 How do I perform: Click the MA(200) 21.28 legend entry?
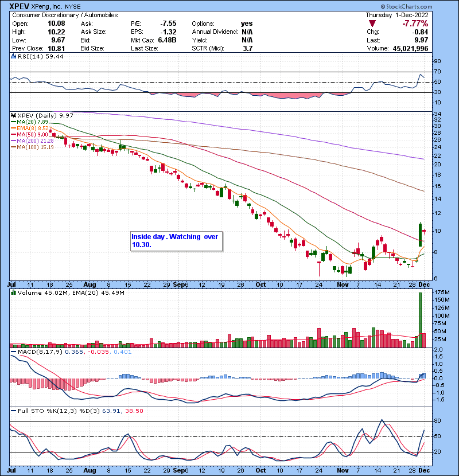tap(35, 141)
